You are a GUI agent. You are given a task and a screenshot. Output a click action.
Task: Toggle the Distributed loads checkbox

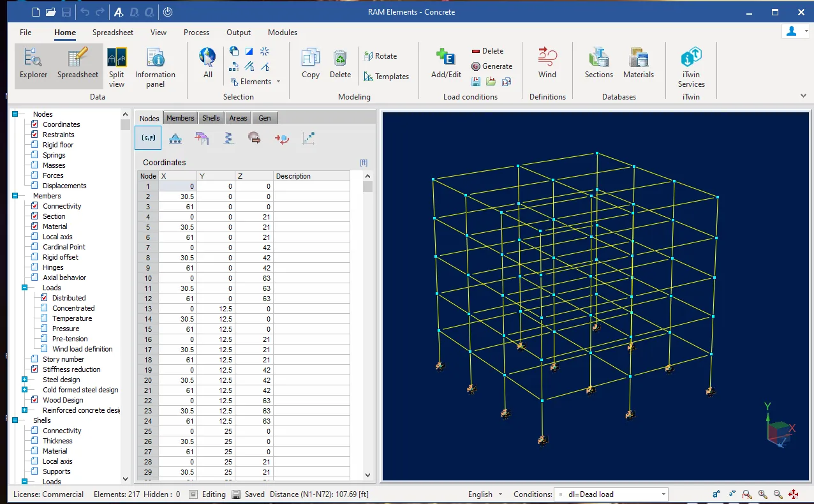click(x=45, y=298)
